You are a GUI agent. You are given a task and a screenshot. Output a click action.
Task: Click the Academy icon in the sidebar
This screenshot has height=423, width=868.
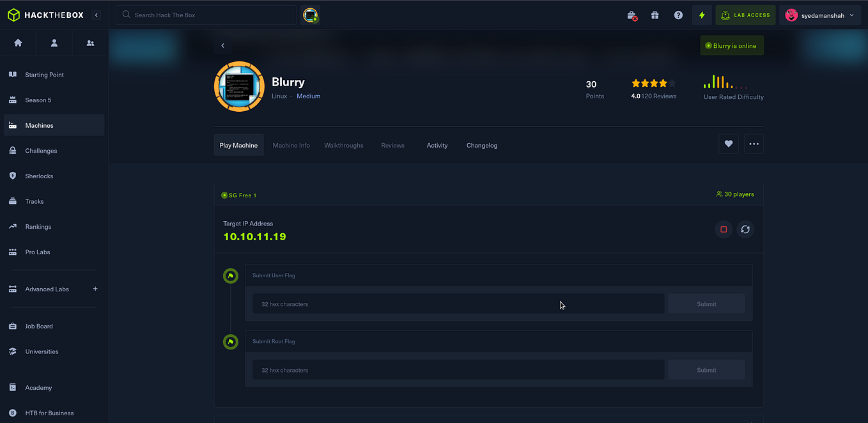[13, 388]
